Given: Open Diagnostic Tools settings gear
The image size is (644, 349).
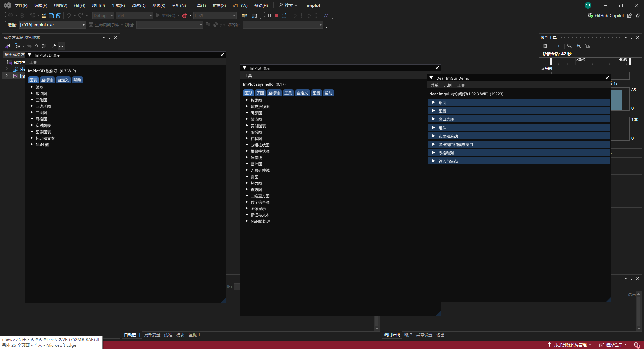Looking at the screenshot, I should (x=545, y=46).
